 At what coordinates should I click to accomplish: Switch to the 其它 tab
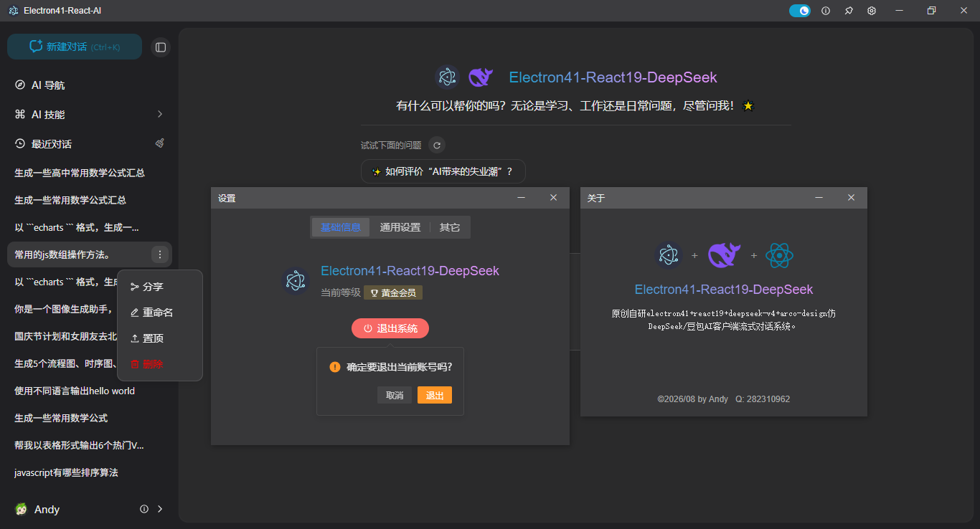pos(450,227)
